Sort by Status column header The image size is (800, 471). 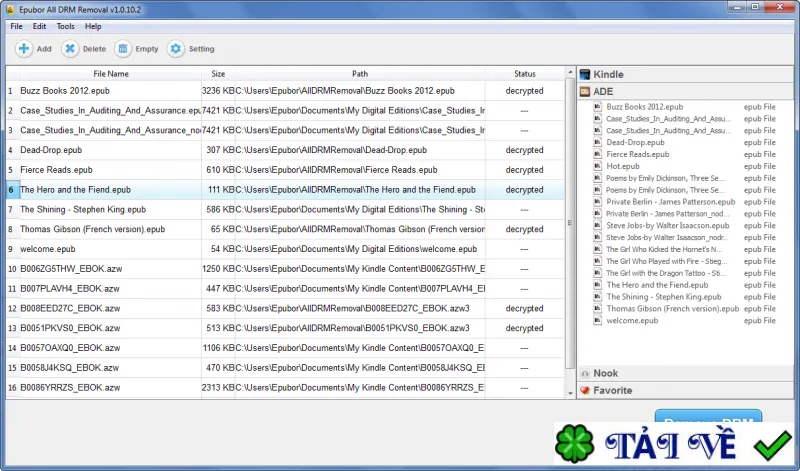524,74
